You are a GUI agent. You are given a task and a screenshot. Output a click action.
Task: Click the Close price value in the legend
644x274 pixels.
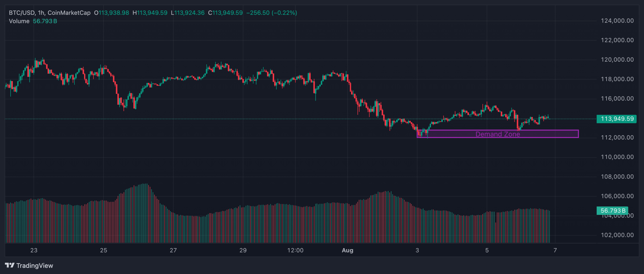point(227,13)
